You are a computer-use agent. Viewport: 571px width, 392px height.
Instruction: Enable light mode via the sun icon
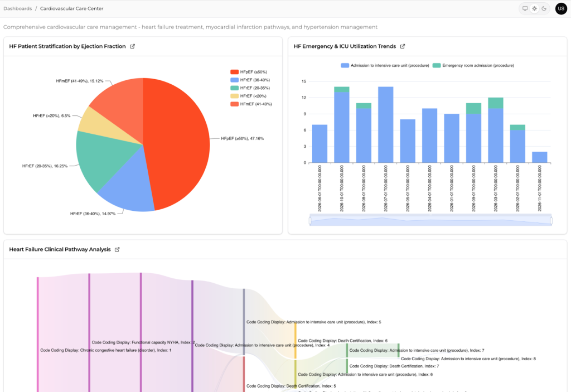coord(535,8)
